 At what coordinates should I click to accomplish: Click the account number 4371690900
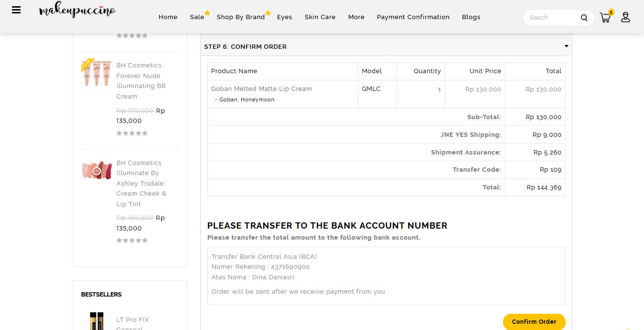coord(290,267)
